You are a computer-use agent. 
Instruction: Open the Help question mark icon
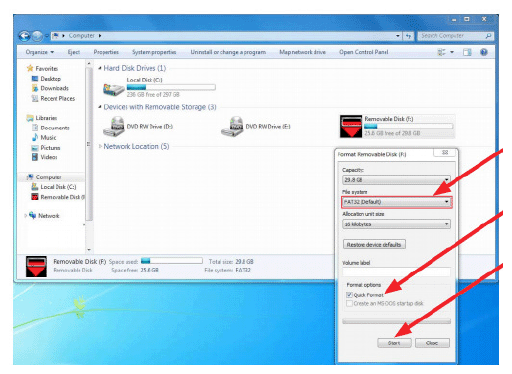click(x=484, y=52)
